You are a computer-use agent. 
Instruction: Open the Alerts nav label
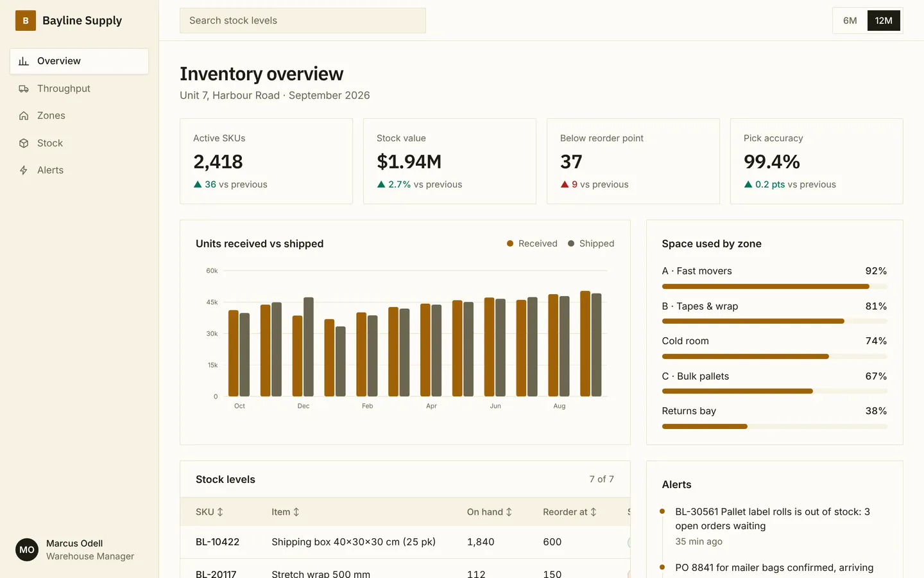[50, 170]
